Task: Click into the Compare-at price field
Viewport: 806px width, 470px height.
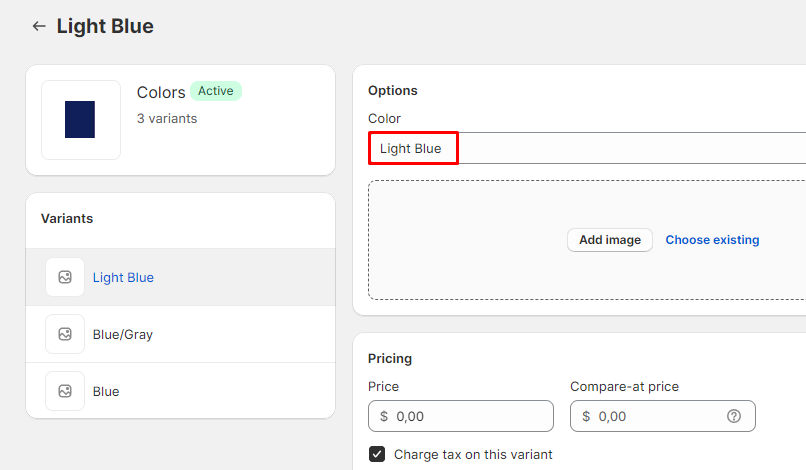Action: pos(655,416)
